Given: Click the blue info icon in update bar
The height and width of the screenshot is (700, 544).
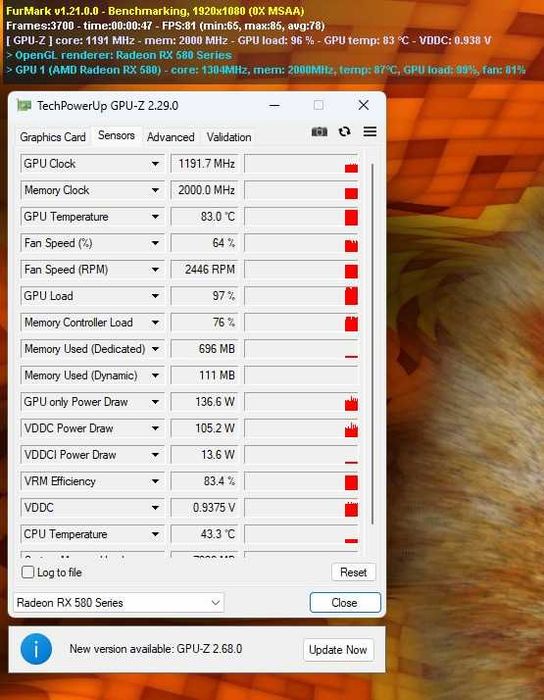Looking at the screenshot, I should click(36, 649).
